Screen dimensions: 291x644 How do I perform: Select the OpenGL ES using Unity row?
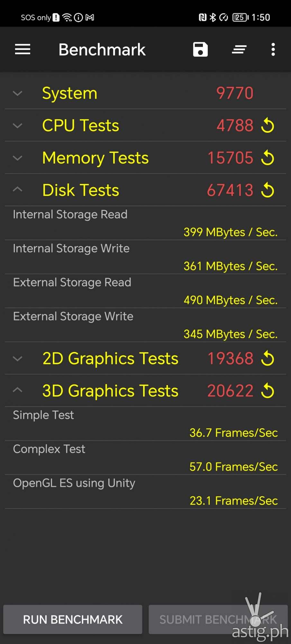tap(145, 492)
